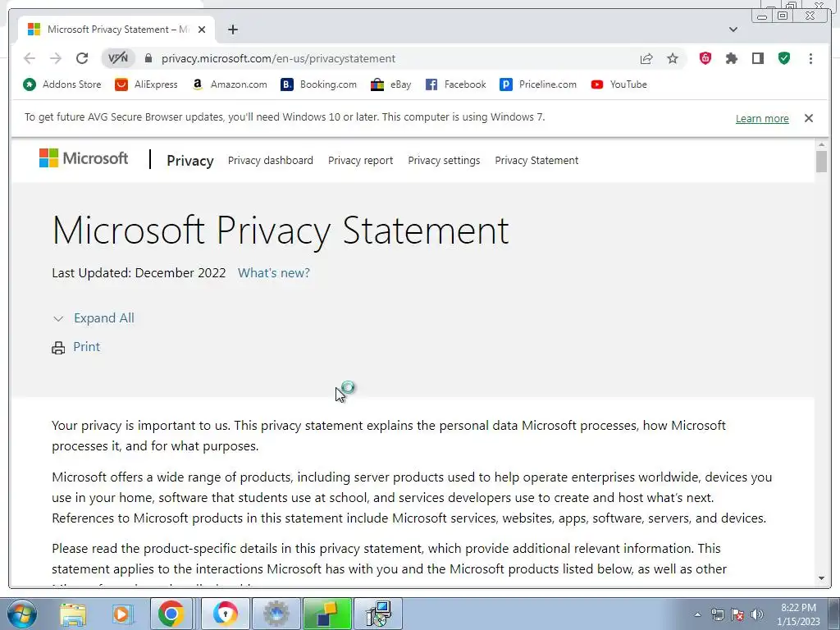Bookmark this page with the star icon
Viewport: 840px width, 630px height.
[673, 58]
